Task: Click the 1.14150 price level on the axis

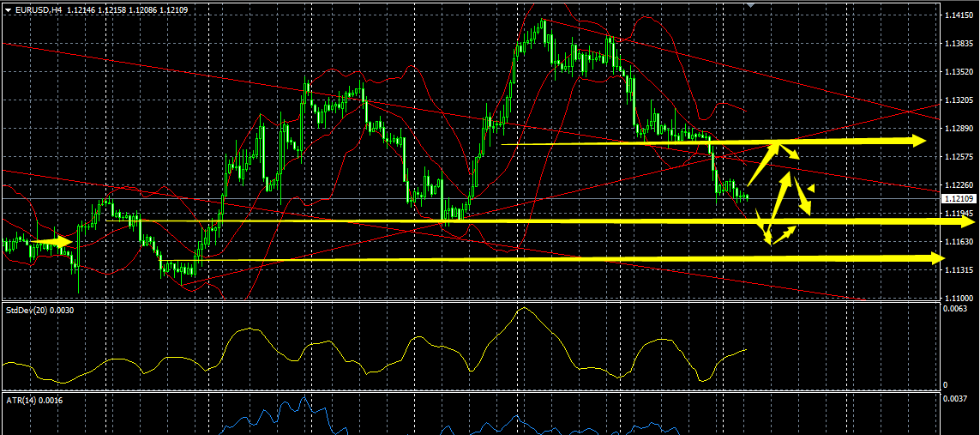Action: pyautogui.click(x=958, y=15)
